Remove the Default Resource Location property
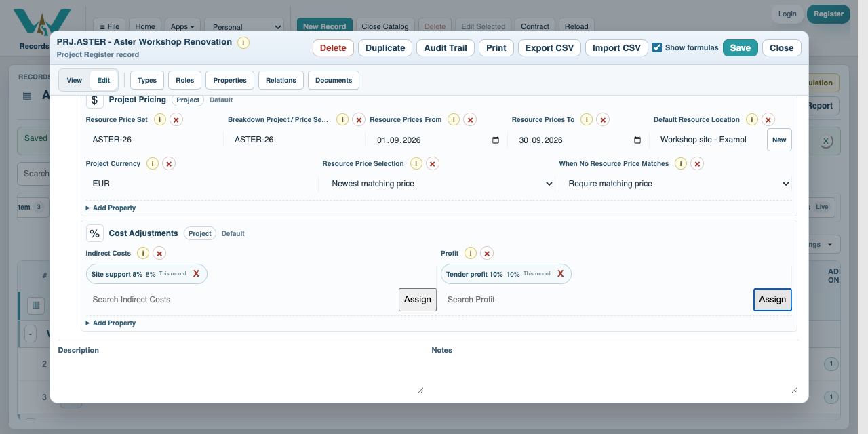Screen dimensions: 868x434 coord(768,120)
